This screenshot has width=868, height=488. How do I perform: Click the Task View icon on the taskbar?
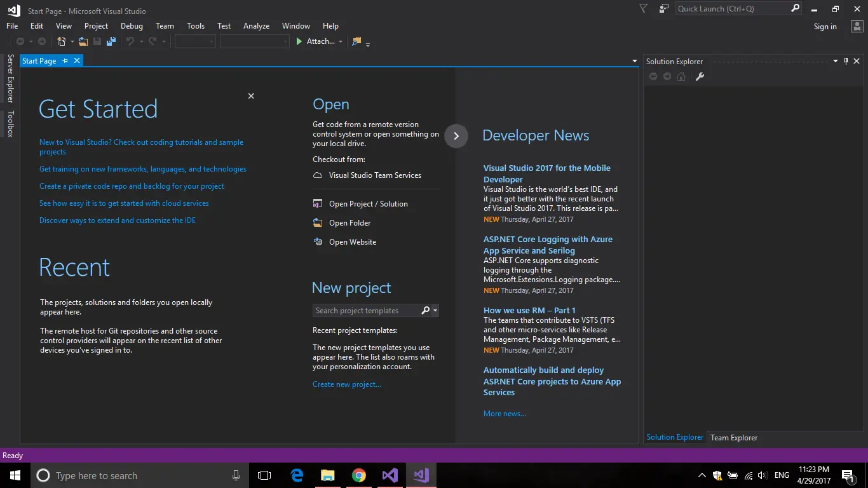pos(264,475)
